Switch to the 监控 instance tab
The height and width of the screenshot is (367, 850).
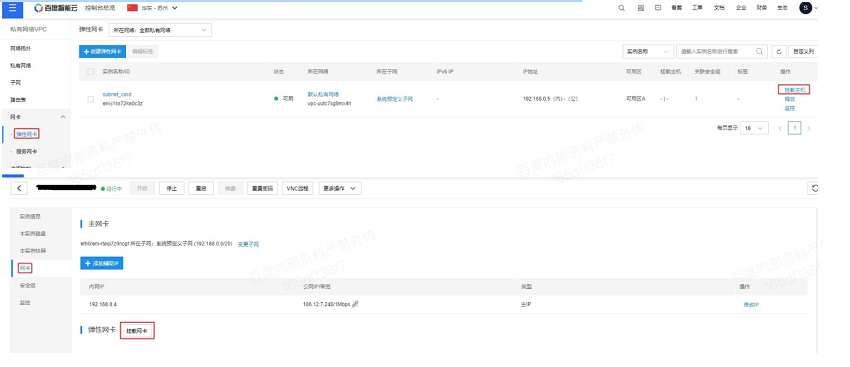coord(25,302)
